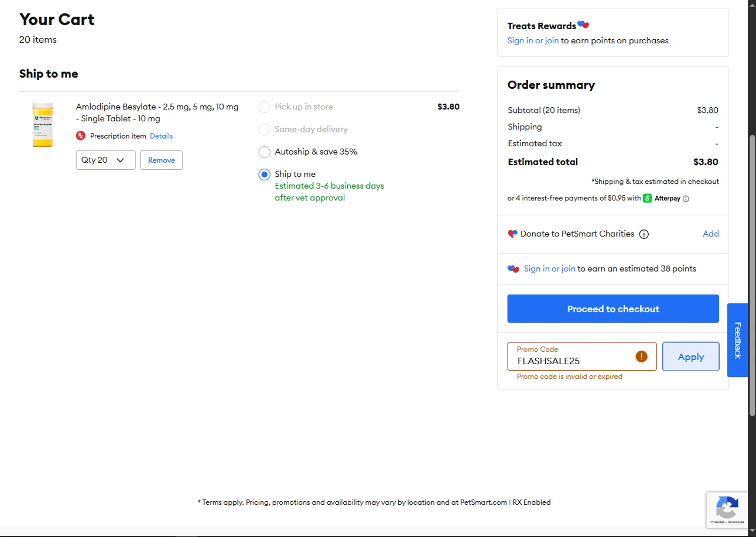Click the promo code error warning icon
Image resolution: width=756 pixels, height=537 pixels.
[641, 357]
